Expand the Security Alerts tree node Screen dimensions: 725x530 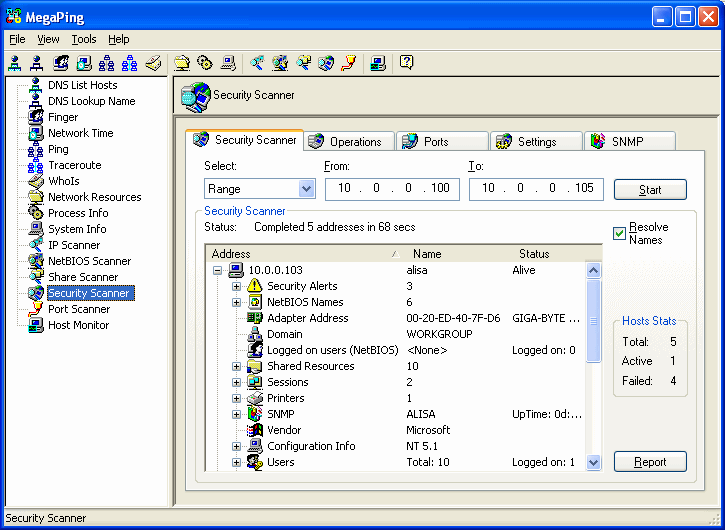point(237,286)
